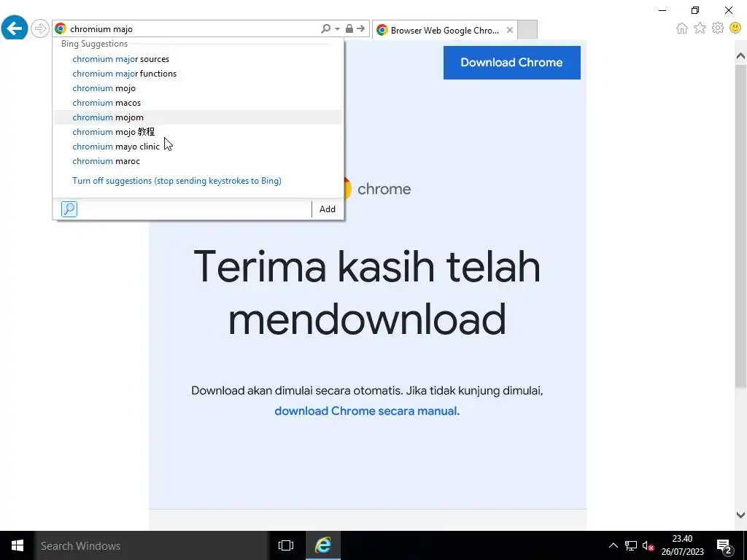This screenshot has width=747, height=560.
Task: Click Add search provider button
Action: [x=328, y=209]
